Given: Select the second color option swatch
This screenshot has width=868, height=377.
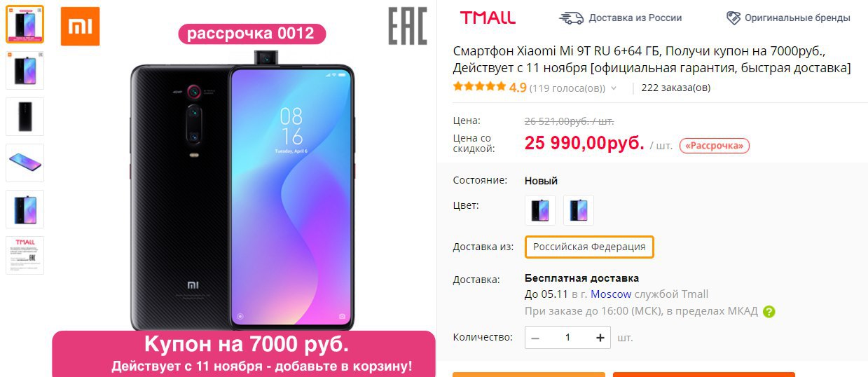Looking at the screenshot, I should click(579, 210).
